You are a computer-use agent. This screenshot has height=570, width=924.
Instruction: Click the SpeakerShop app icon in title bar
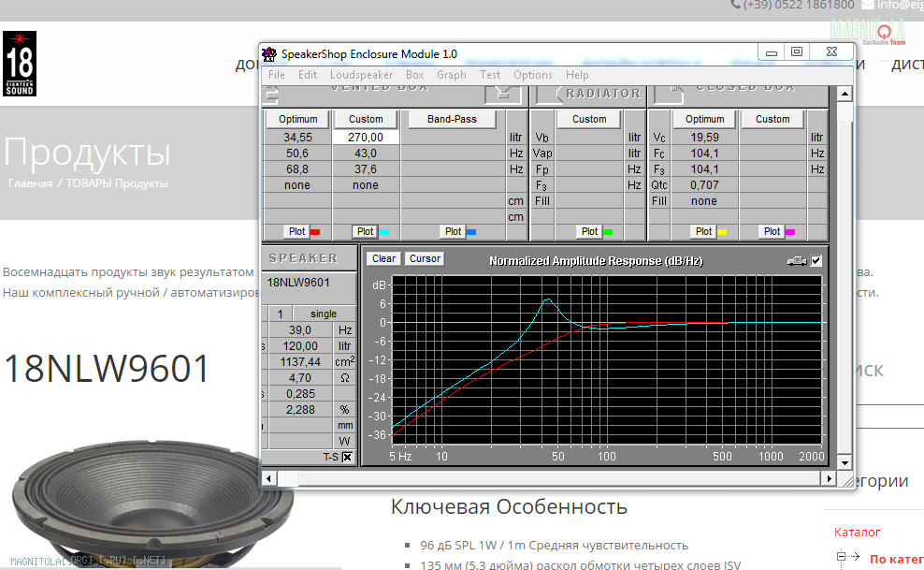pos(269,53)
